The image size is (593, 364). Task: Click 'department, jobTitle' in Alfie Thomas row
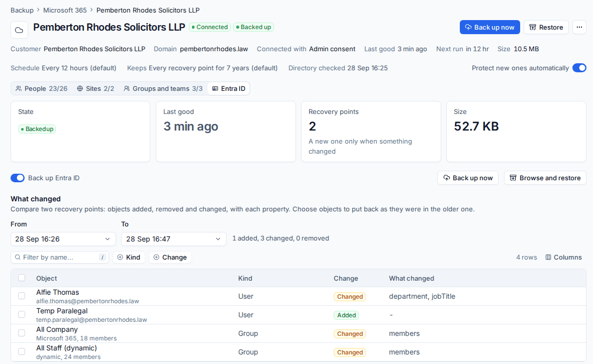(422, 296)
